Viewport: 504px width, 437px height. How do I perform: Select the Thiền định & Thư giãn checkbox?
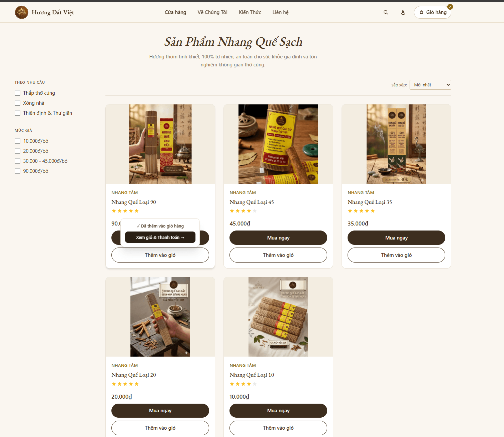pos(18,113)
